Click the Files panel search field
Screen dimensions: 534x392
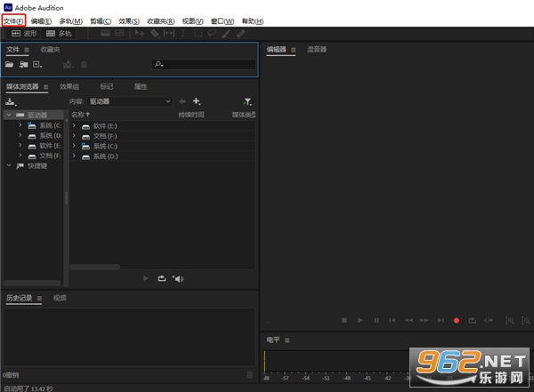pyautogui.click(x=203, y=64)
